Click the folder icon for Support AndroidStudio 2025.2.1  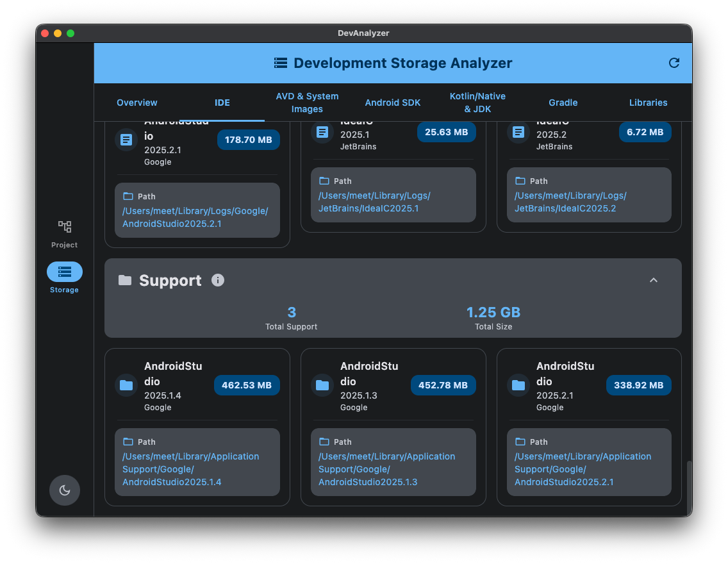518,385
